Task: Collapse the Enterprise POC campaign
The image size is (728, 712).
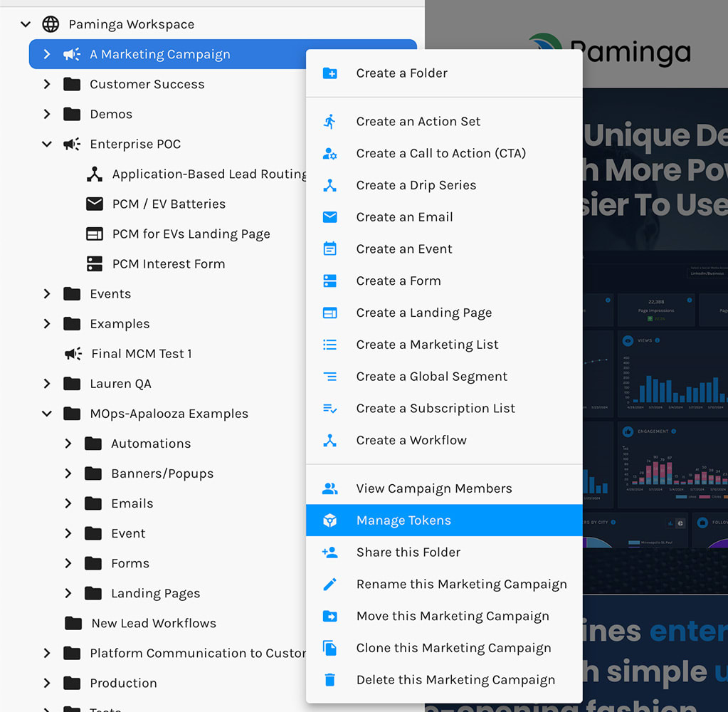Action: coord(47,144)
